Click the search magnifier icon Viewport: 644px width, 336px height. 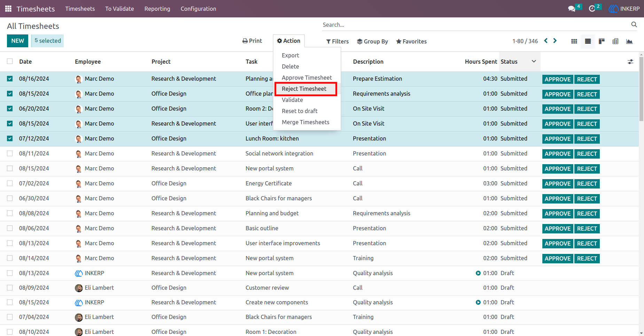click(634, 24)
